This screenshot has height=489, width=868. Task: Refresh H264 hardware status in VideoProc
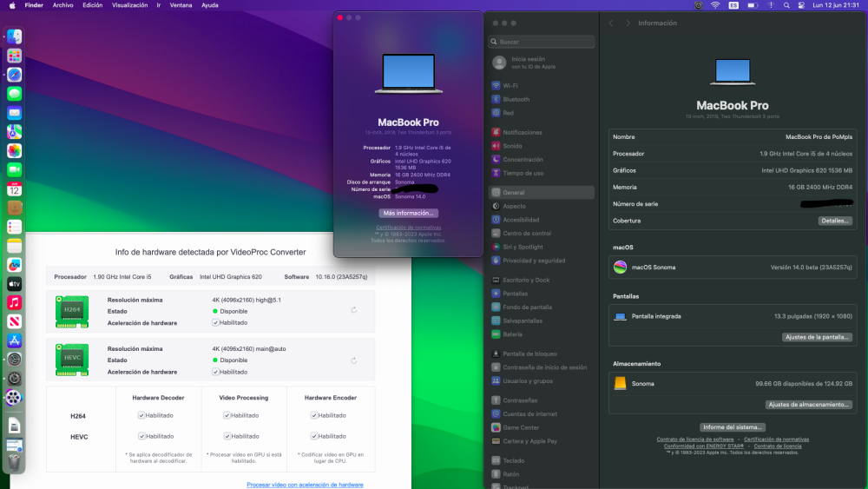point(354,310)
